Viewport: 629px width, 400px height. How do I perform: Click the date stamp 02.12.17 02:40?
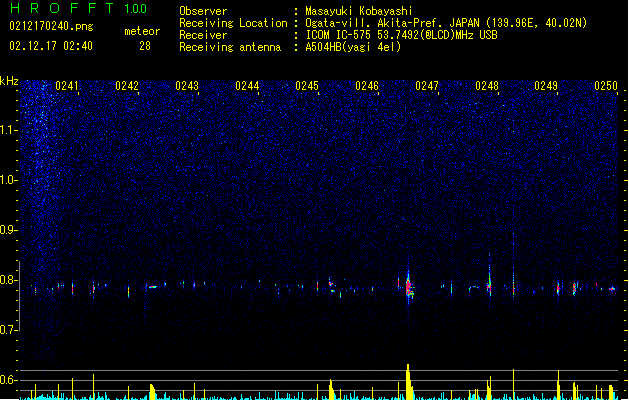click(51, 45)
